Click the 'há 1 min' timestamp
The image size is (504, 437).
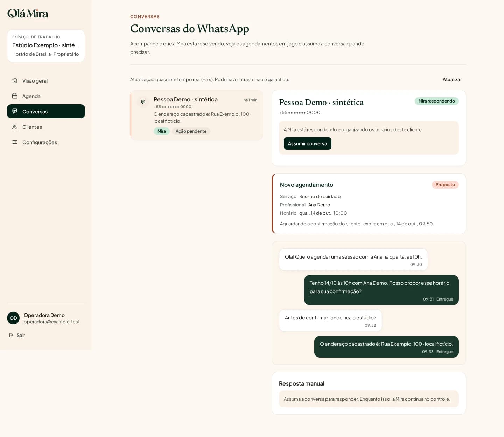click(x=250, y=100)
